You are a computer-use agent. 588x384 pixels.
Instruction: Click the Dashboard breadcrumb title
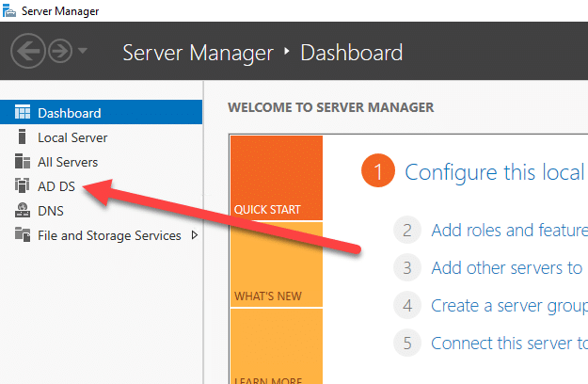[351, 52]
